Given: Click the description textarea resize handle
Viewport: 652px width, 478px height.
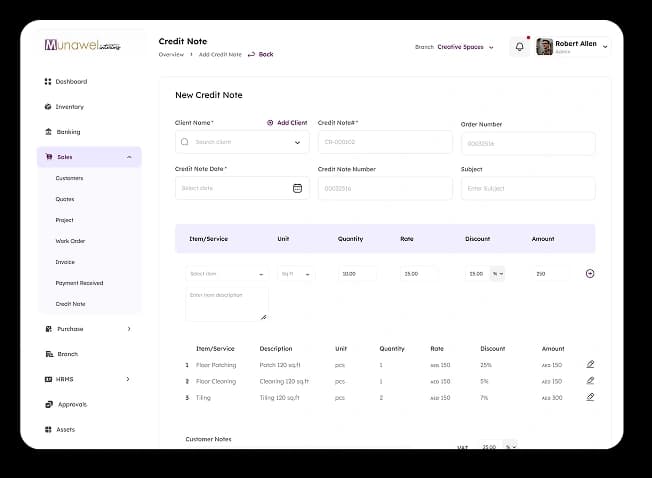Looking at the screenshot, I should (x=263, y=317).
